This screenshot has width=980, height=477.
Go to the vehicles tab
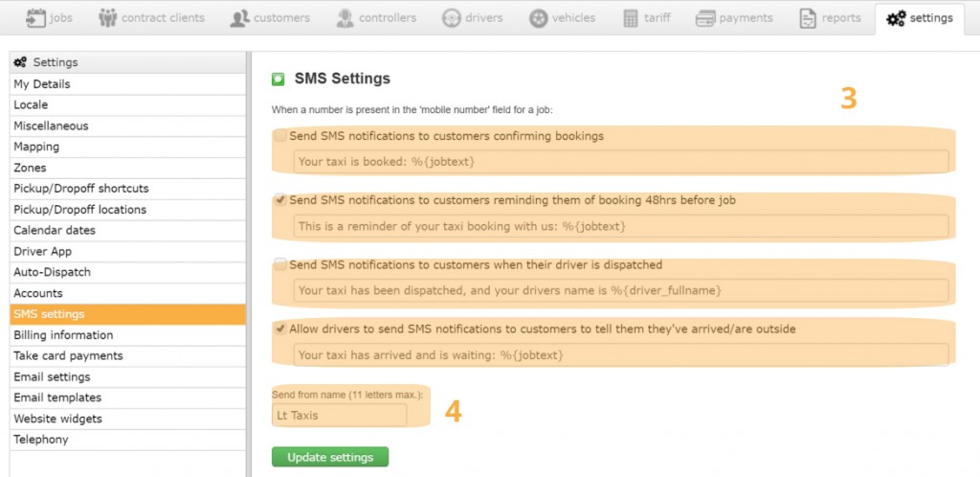563,19
